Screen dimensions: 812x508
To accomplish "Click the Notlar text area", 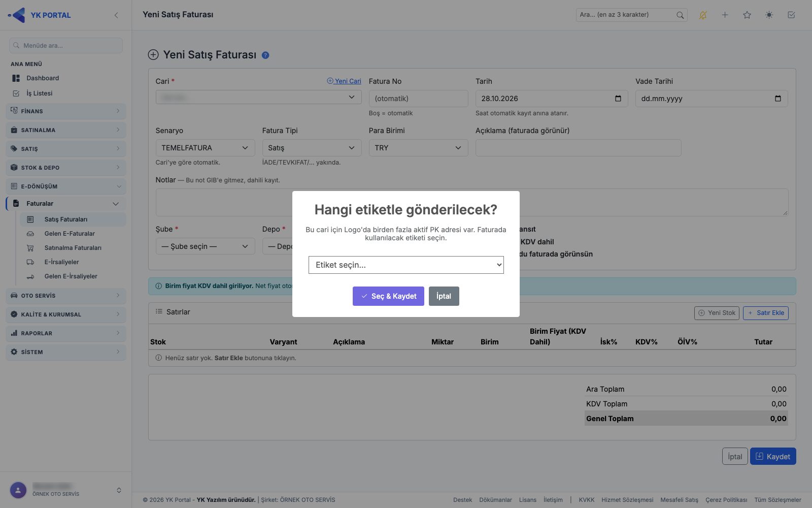I will [472, 202].
